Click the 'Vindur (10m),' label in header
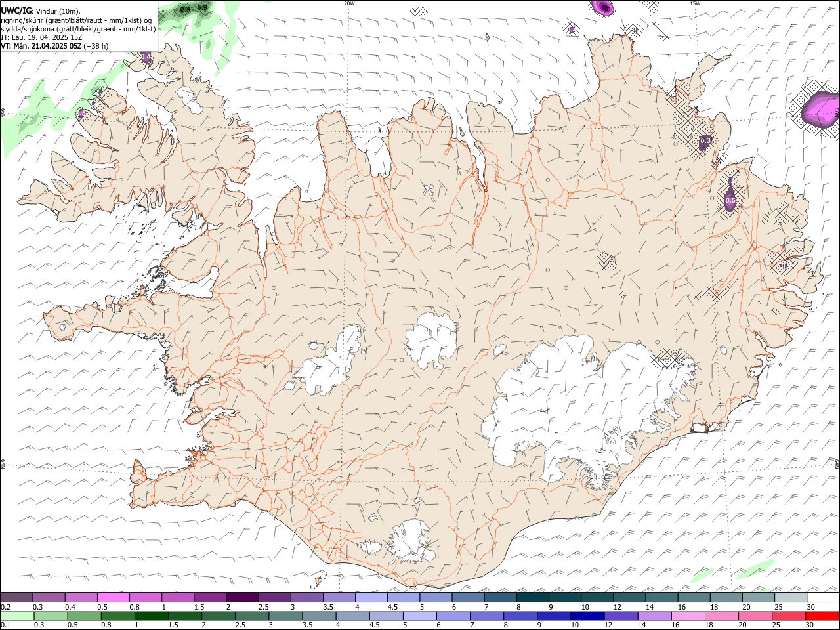Screen dimensions: 840x630 point(57,11)
